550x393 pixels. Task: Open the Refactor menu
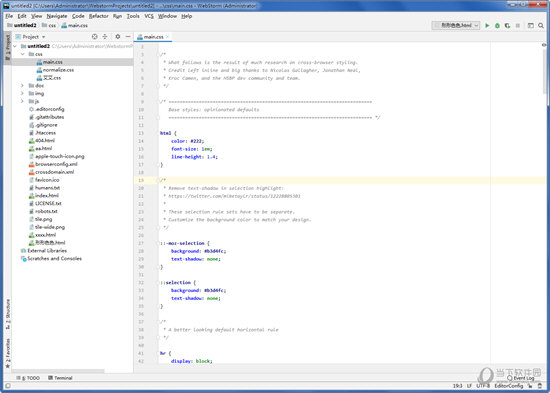point(99,16)
